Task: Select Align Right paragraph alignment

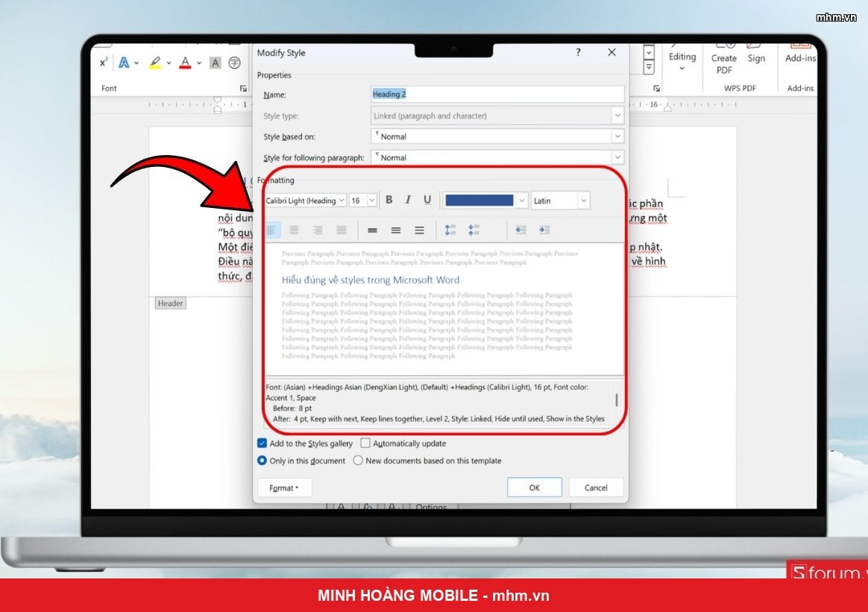Action: click(x=318, y=230)
